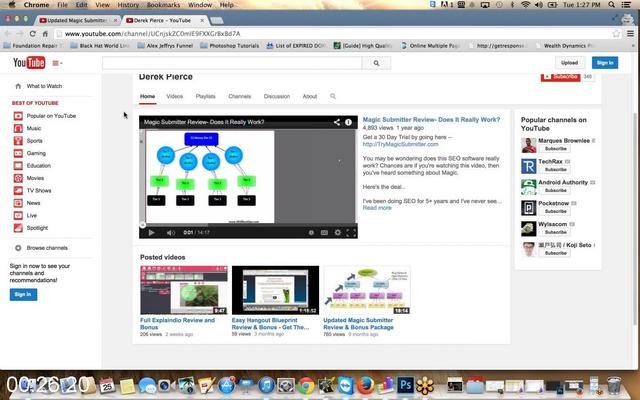Click the blue Sign in button at top
The width and height of the screenshot is (640, 400).
point(604,62)
